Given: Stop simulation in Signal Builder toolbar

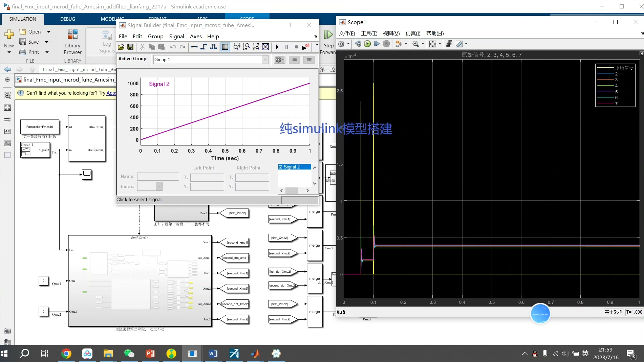Looking at the screenshot, I should click(x=296, y=47).
